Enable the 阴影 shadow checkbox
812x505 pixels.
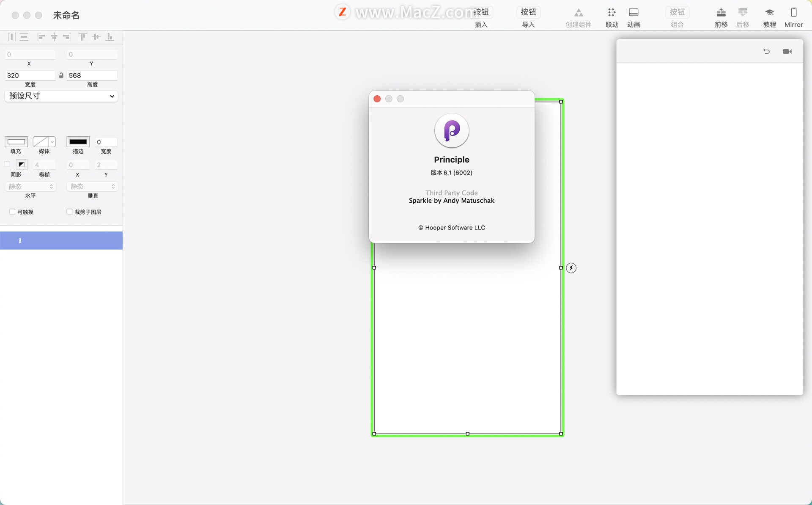[x=7, y=164]
